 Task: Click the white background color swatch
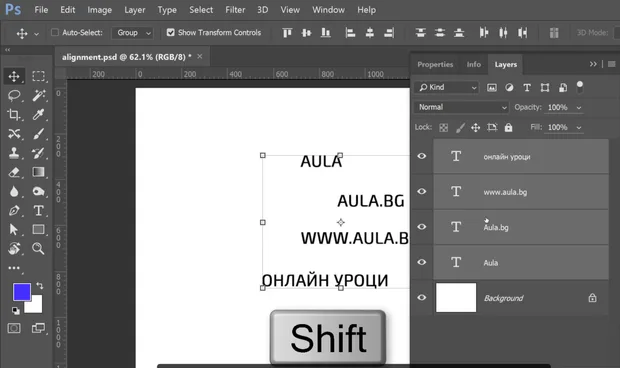35,306
